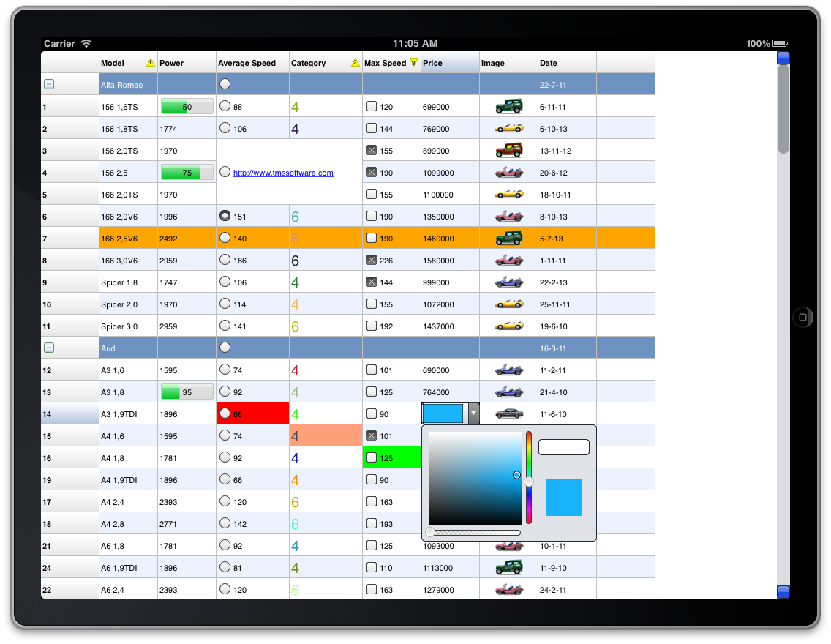Click the yellow car image in row 2
831x644 pixels.
508,129
